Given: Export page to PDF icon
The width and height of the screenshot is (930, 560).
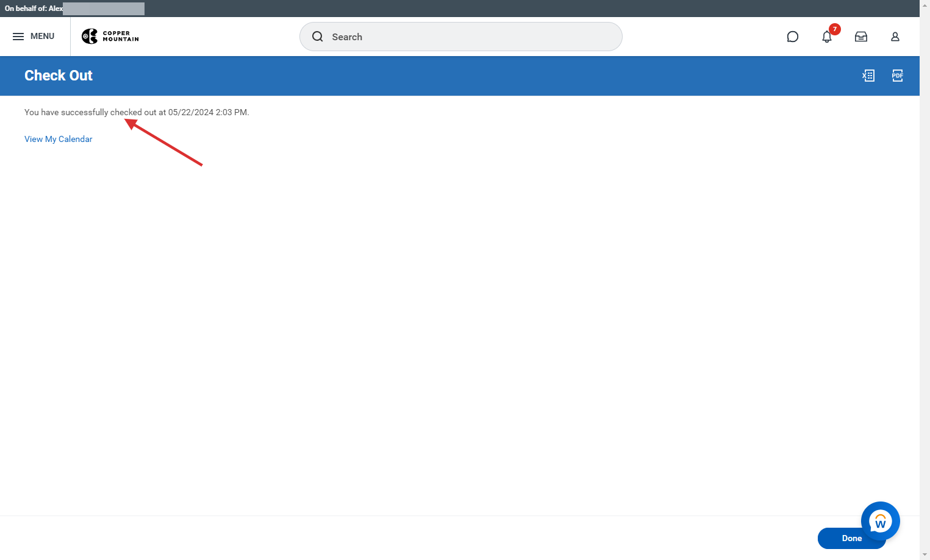Looking at the screenshot, I should point(898,76).
